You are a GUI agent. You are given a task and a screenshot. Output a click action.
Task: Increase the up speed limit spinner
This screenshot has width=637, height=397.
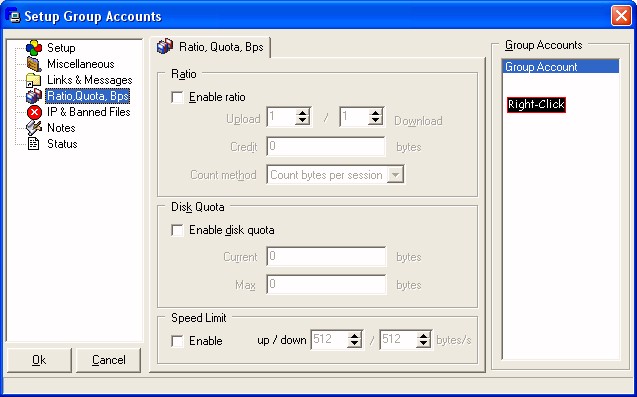[355, 336]
